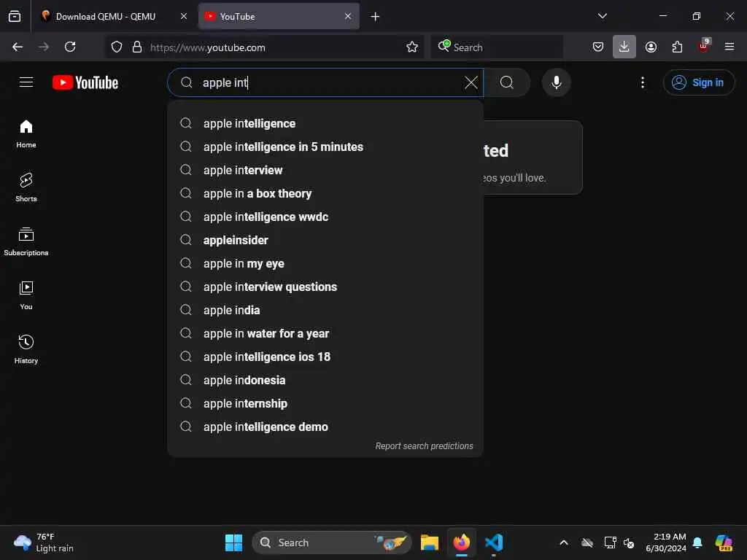Image resolution: width=747 pixels, height=560 pixels.
Task: Click the muted volume tray icon
Action: click(x=629, y=542)
